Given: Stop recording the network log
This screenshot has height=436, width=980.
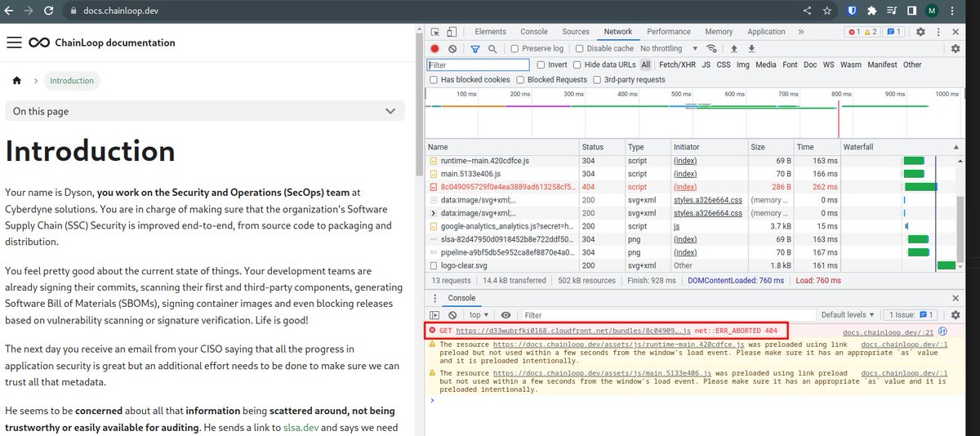Looking at the screenshot, I should point(435,49).
